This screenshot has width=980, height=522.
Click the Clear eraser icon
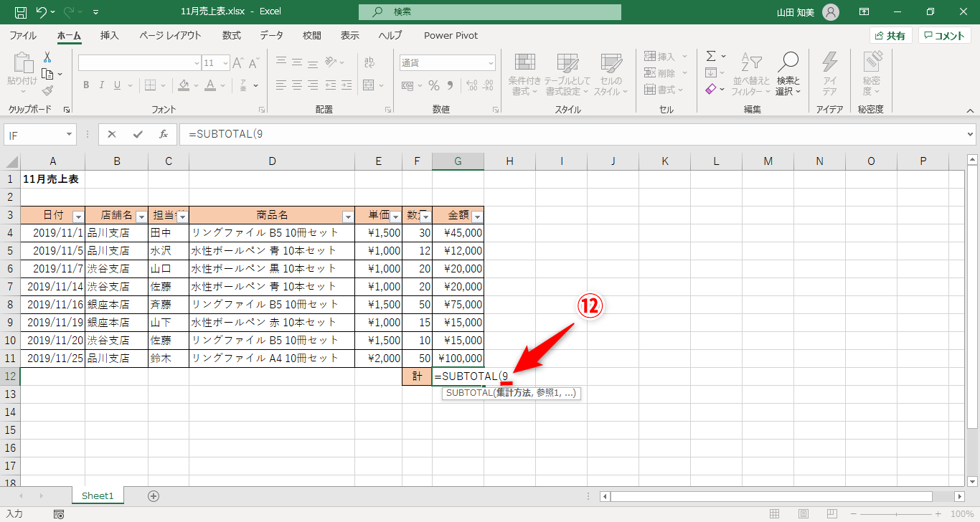pyautogui.click(x=711, y=89)
